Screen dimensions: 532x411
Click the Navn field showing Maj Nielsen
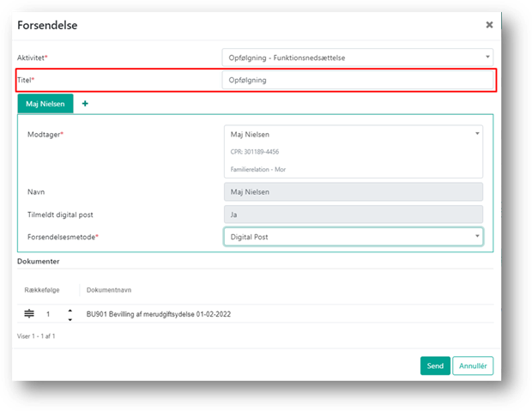353,192
